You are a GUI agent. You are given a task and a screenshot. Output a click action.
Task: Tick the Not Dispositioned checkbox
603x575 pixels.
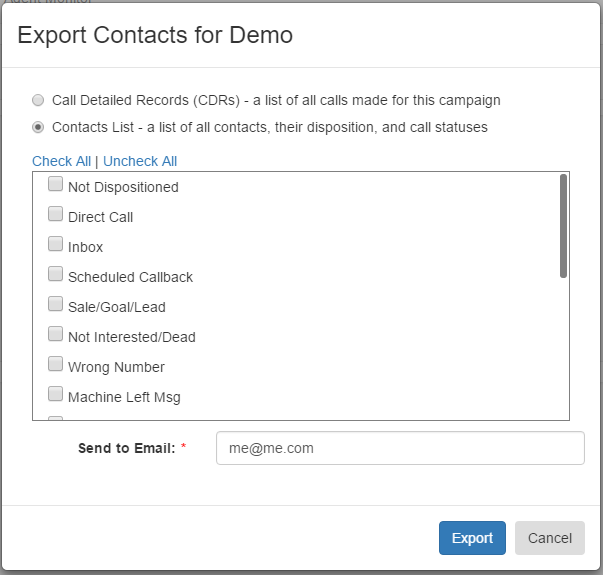[55, 183]
